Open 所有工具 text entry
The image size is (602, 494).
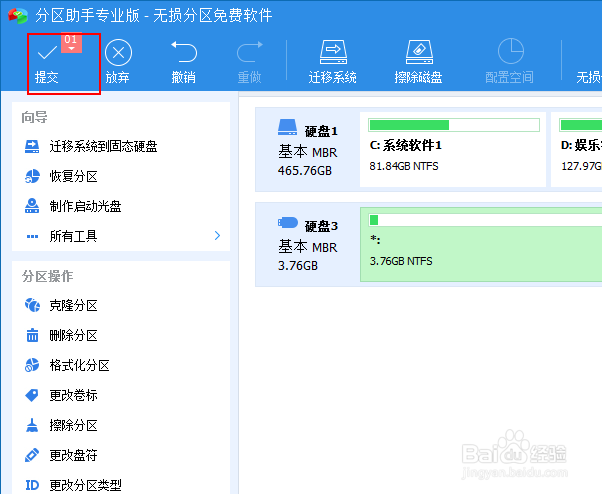coord(73,236)
